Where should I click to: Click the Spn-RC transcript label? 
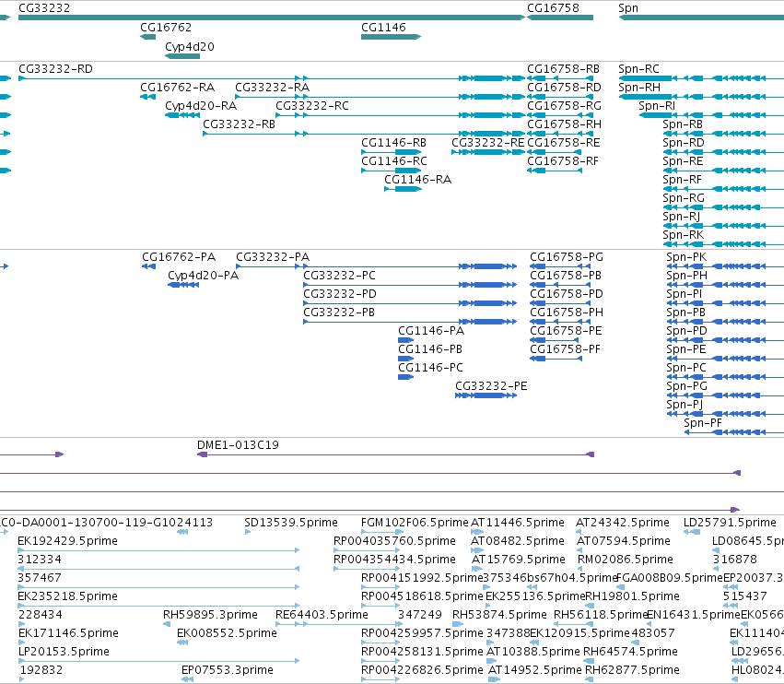(638, 69)
